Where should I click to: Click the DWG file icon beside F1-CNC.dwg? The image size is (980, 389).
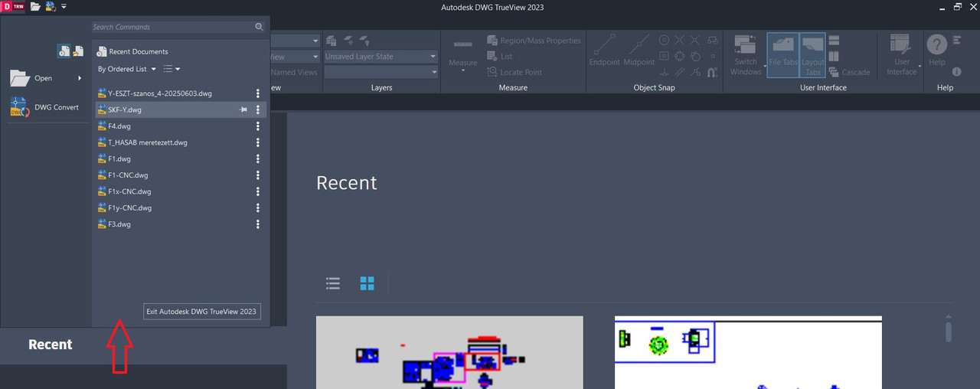click(102, 175)
